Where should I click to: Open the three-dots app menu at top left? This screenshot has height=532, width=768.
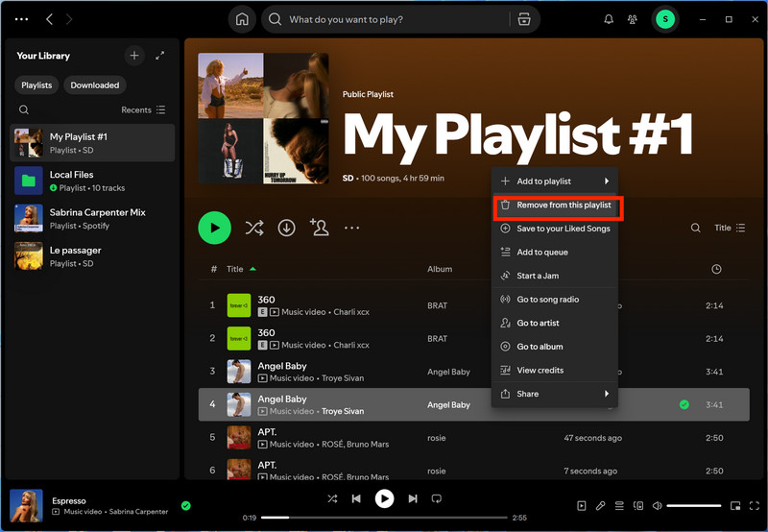(x=21, y=19)
